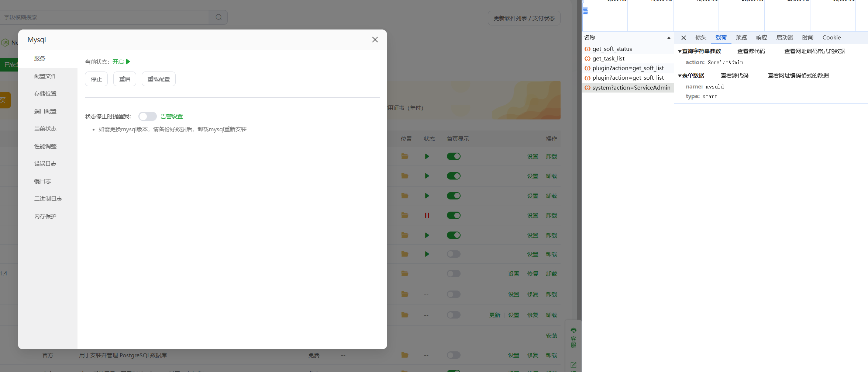868x372 pixels.
Task: Switch to DevTools 标头 tab
Action: [x=700, y=38]
